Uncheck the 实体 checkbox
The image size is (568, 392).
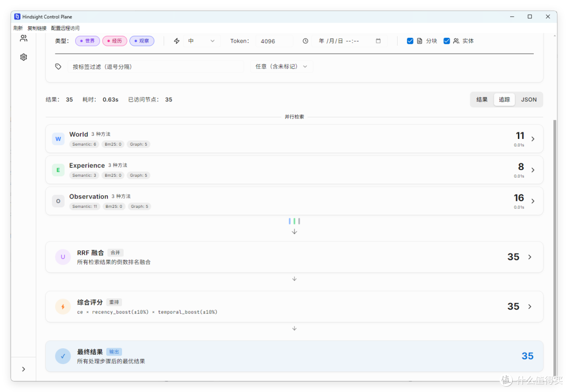(447, 41)
